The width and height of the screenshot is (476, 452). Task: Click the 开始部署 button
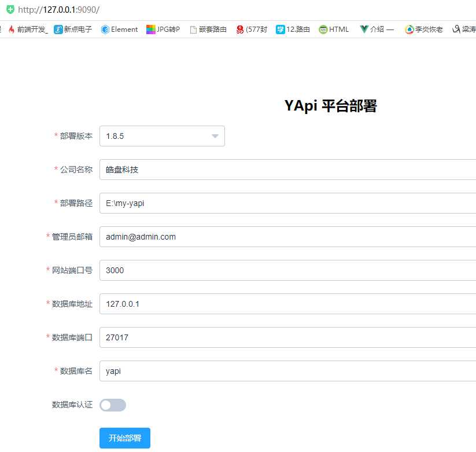coord(125,438)
